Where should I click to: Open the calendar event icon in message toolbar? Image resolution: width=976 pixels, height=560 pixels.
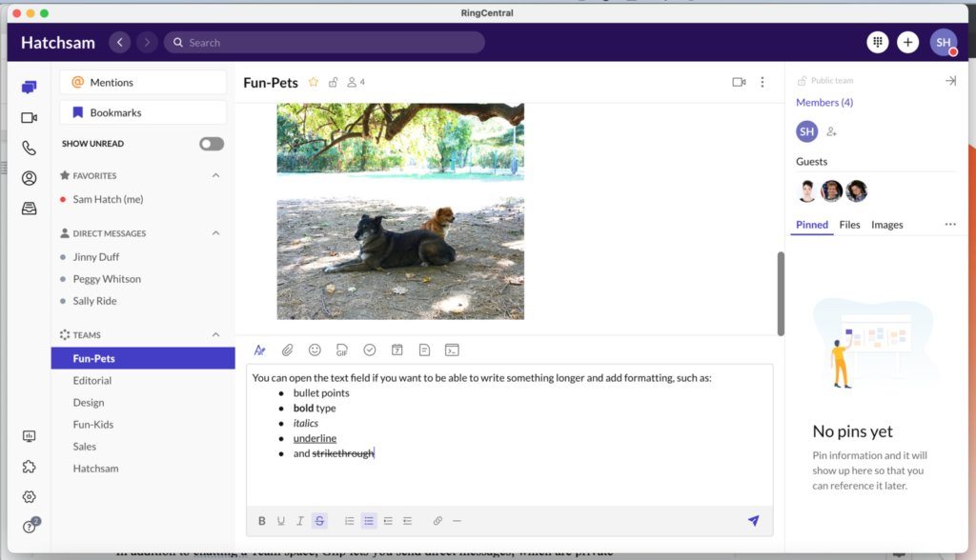click(397, 350)
